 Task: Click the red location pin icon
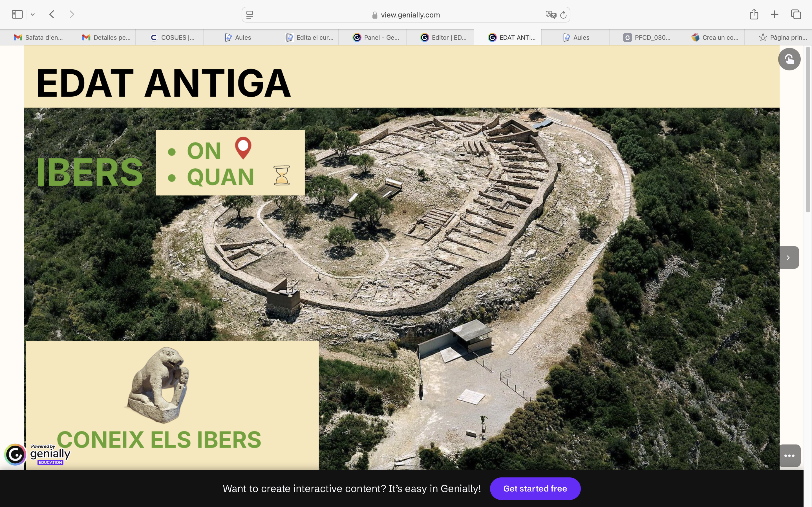click(x=243, y=148)
